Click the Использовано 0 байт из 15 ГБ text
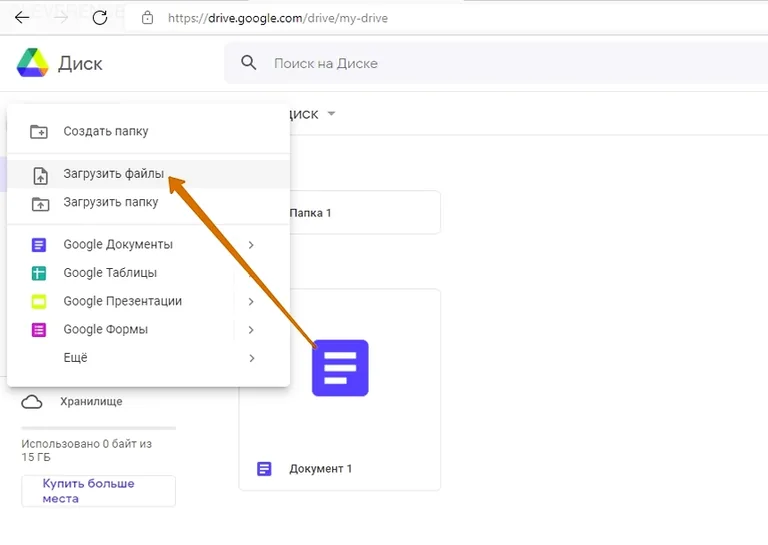768x545 pixels. tap(86, 450)
